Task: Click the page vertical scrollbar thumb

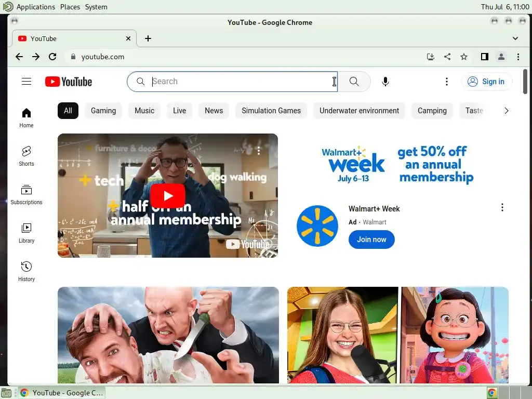Action: pos(525,82)
